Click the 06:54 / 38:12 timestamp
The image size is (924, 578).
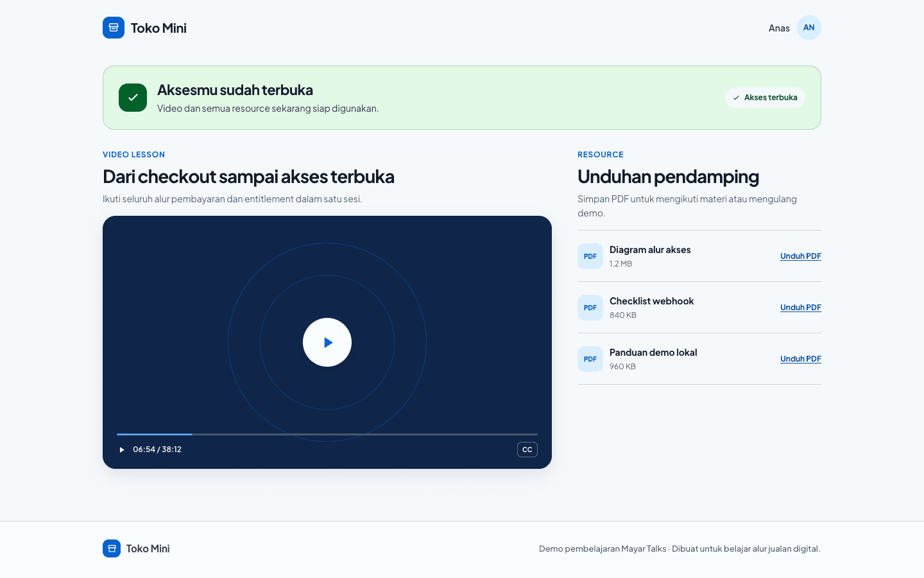tap(157, 450)
